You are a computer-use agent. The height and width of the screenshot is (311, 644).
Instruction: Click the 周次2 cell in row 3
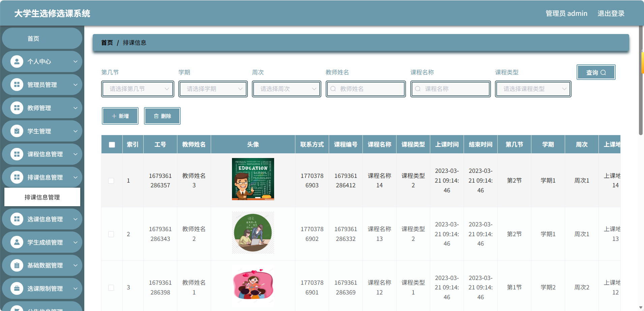(x=582, y=287)
